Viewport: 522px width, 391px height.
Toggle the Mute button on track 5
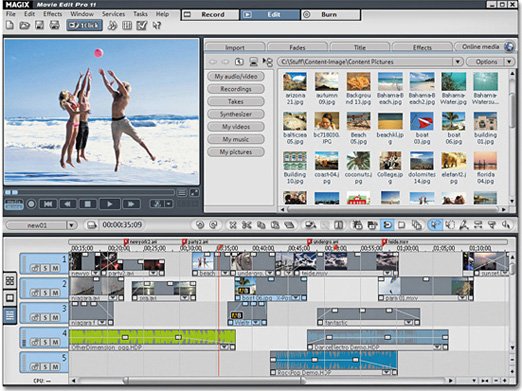[x=55, y=367]
